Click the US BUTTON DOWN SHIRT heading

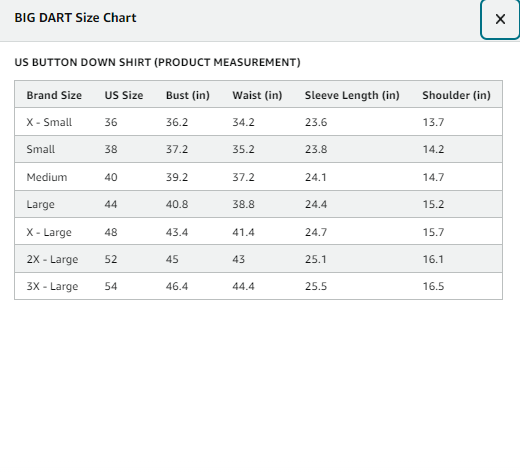pyautogui.click(x=157, y=62)
